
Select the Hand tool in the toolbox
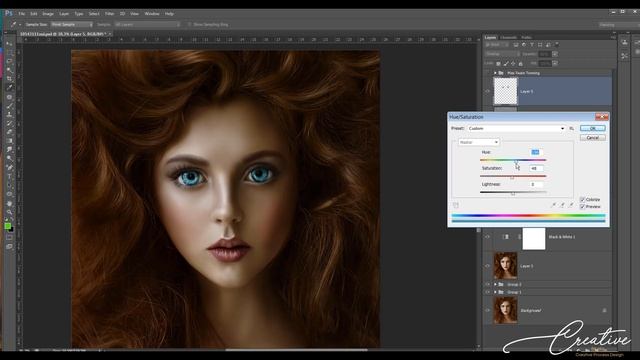[x=9, y=203]
